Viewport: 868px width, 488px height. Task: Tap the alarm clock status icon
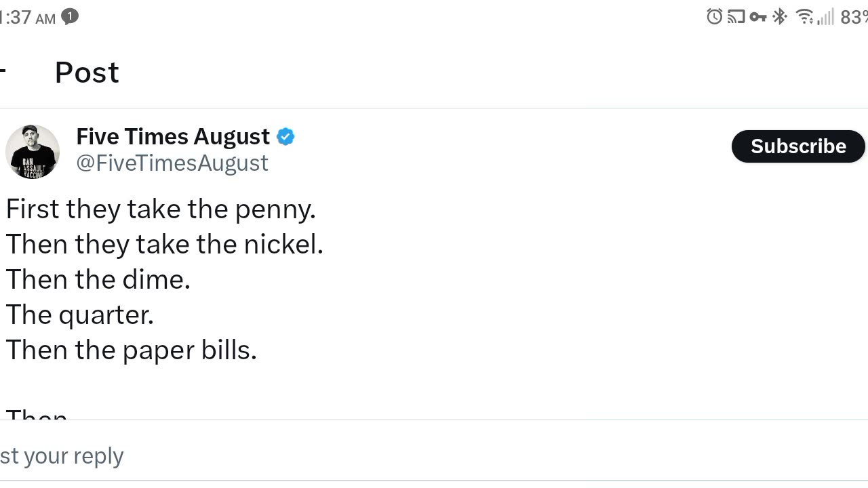[714, 16]
